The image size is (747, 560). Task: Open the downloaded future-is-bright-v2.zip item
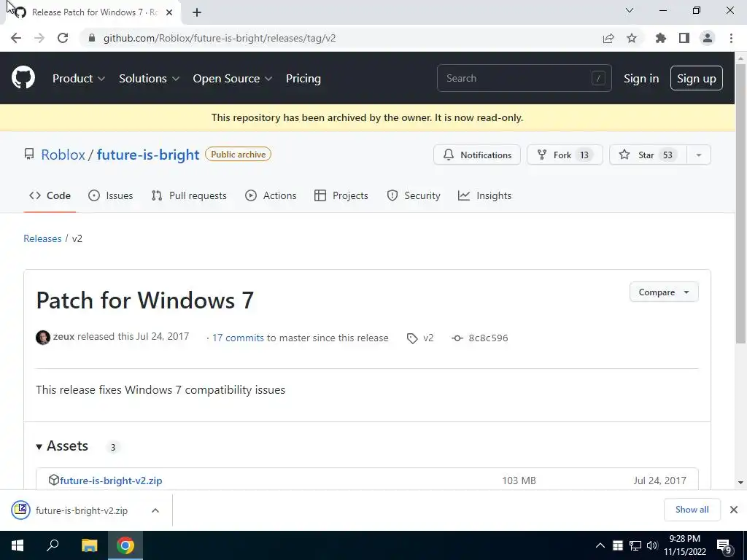pyautogui.click(x=82, y=510)
